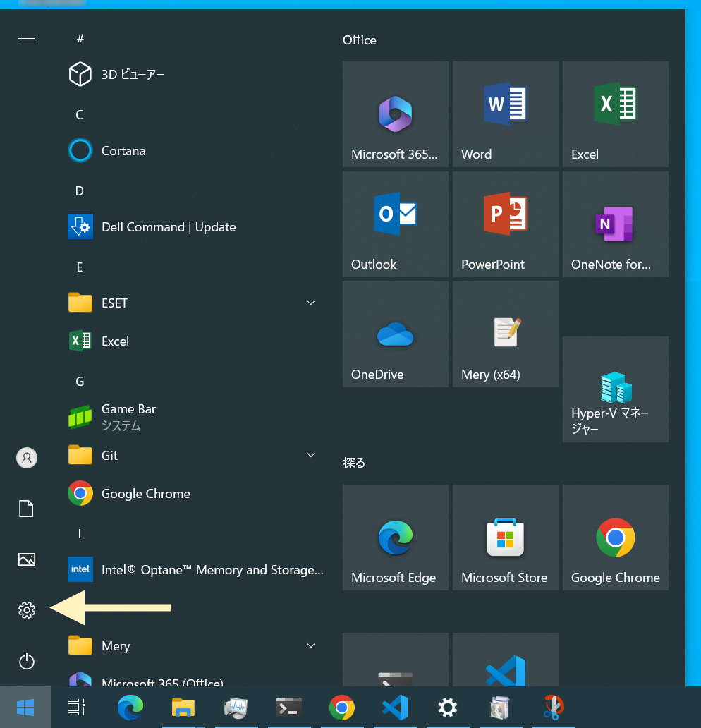The width and height of the screenshot is (701, 728).
Task: Open Settings gear in Start sidebar
Action: point(27,610)
